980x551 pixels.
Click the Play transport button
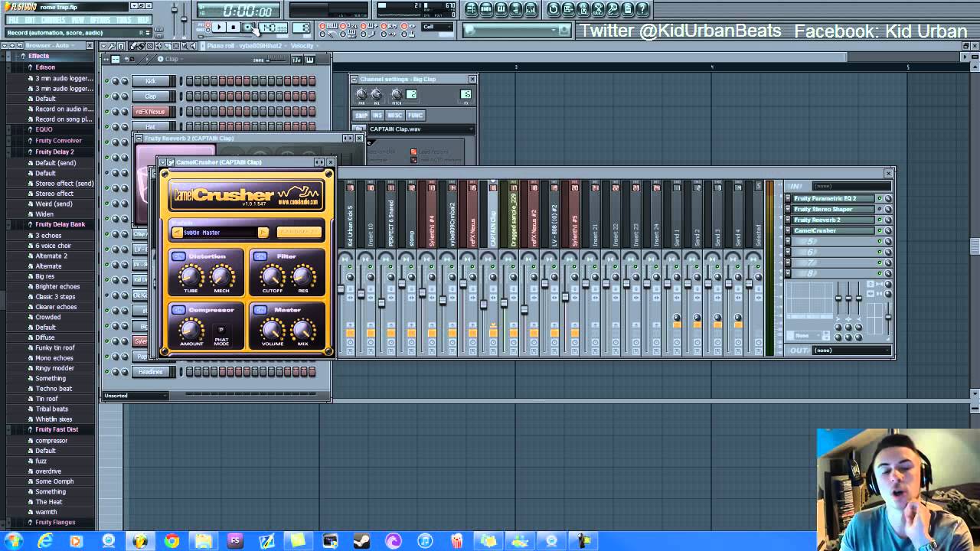[218, 27]
